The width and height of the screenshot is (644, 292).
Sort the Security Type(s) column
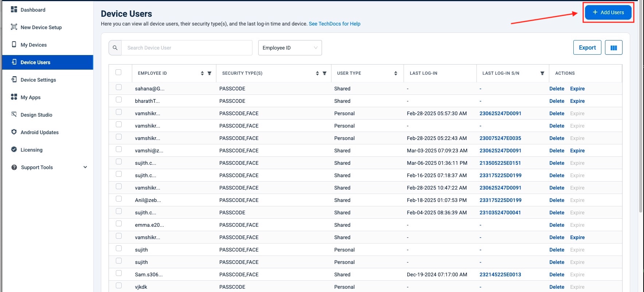click(x=317, y=73)
